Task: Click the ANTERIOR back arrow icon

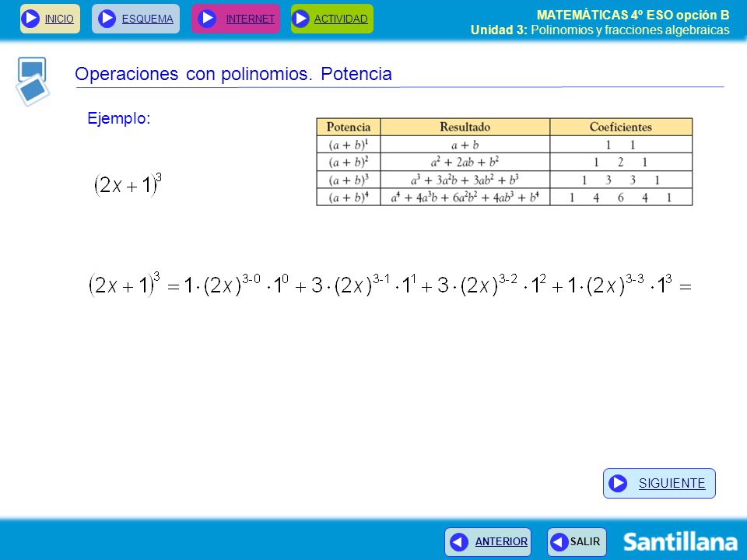Action: point(459,542)
